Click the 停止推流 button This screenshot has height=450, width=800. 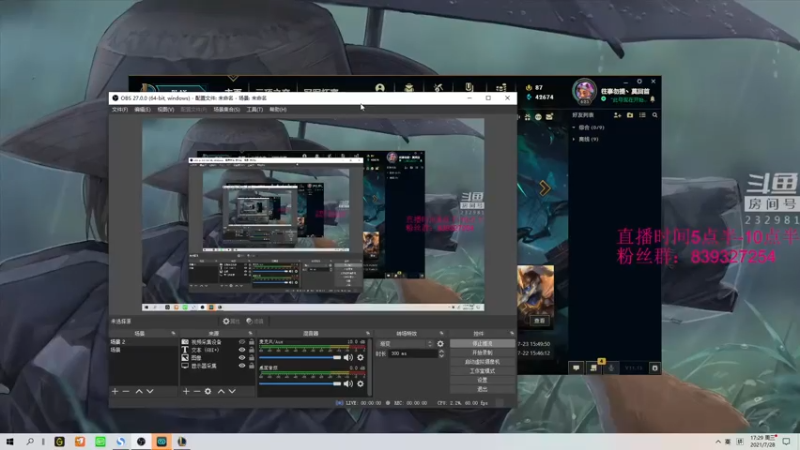(482, 344)
